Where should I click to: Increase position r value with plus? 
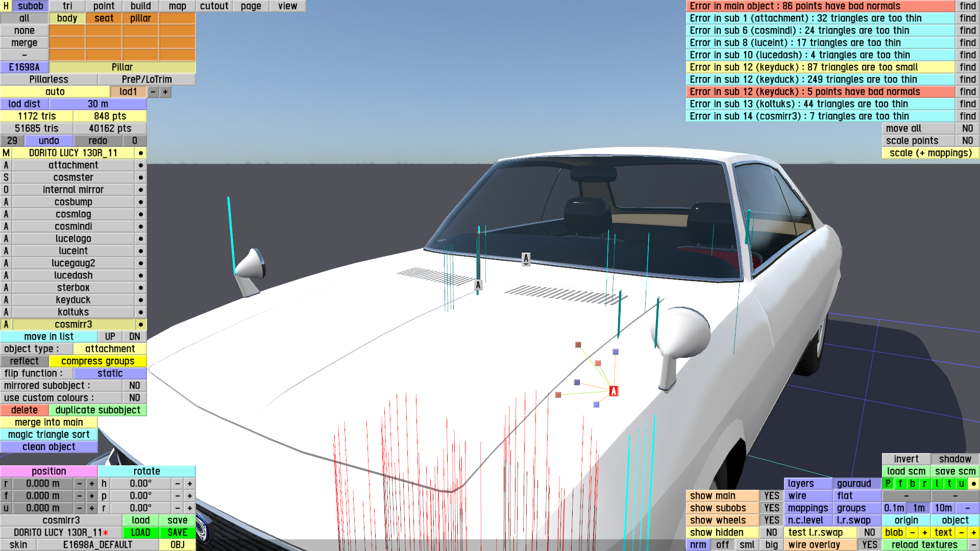[92, 484]
